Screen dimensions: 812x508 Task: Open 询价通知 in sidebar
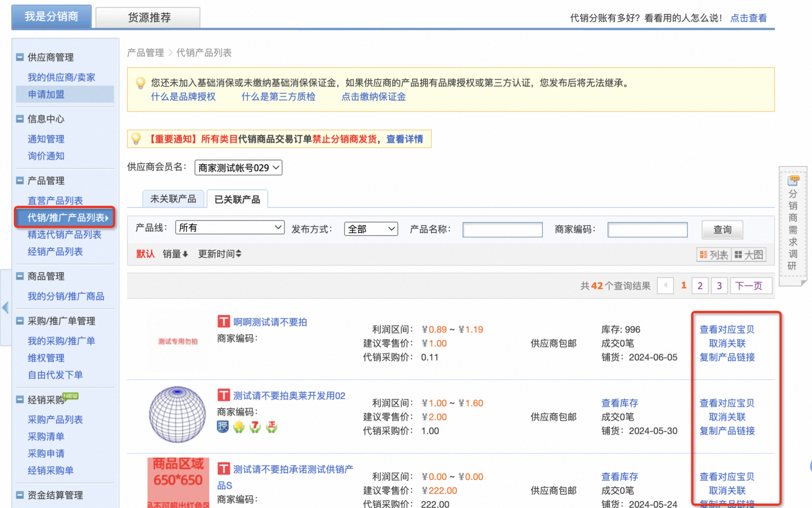46,156
